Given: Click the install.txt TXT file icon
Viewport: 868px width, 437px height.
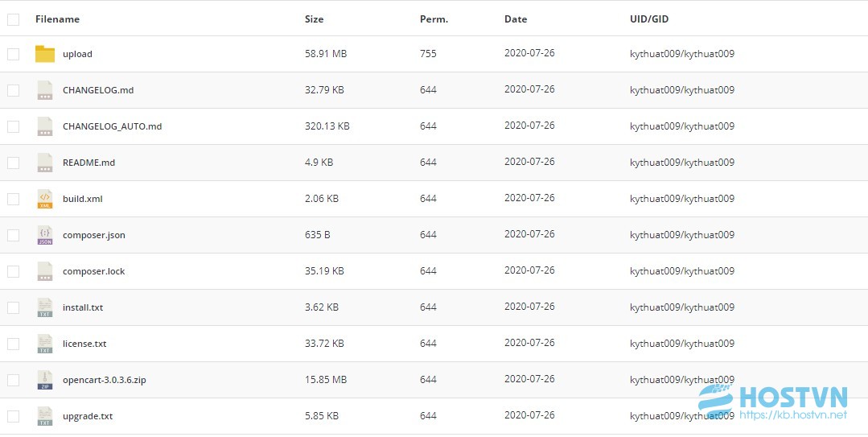Looking at the screenshot, I should [x=45, y=307].
